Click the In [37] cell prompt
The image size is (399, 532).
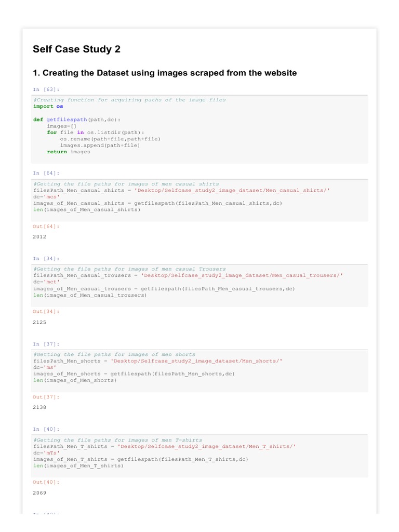tap(46, 344)
